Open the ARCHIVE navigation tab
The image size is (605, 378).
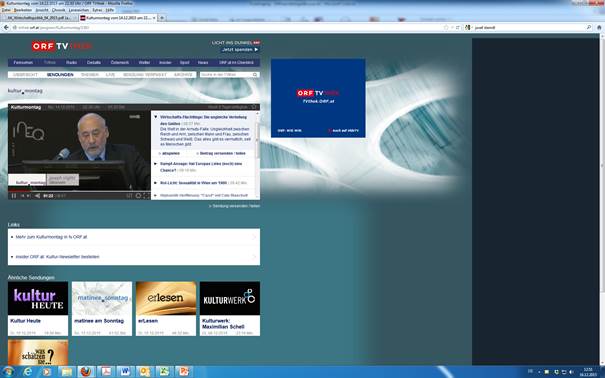click(183, 75)
